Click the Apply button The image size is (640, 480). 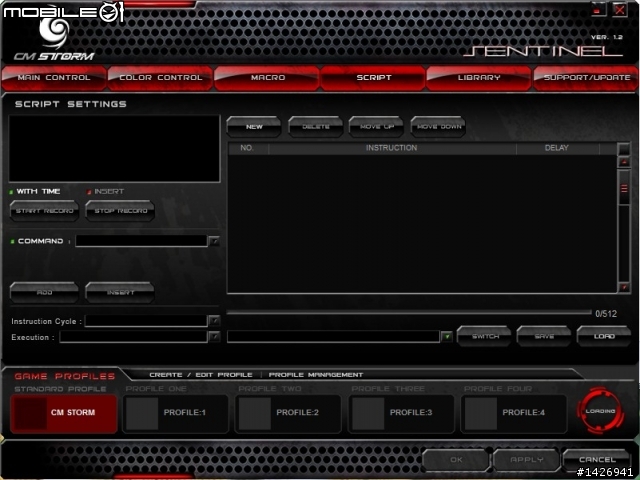pos(526,460)
